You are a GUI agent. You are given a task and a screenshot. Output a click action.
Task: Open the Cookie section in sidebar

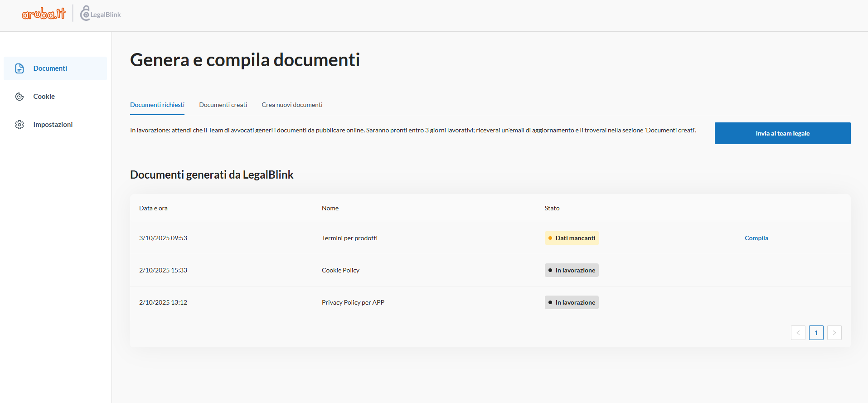pyautogui.click(x=44, y=97)
